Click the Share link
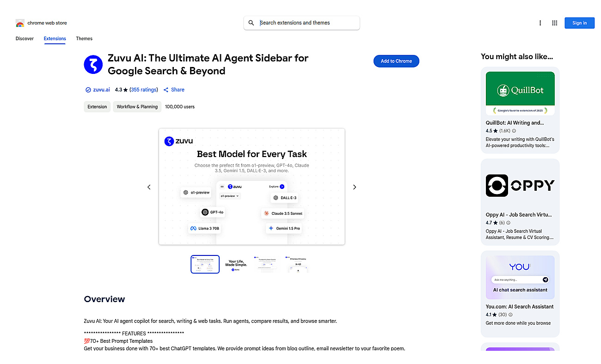Viewport: 601px width, 364px height. click(178, 90)
